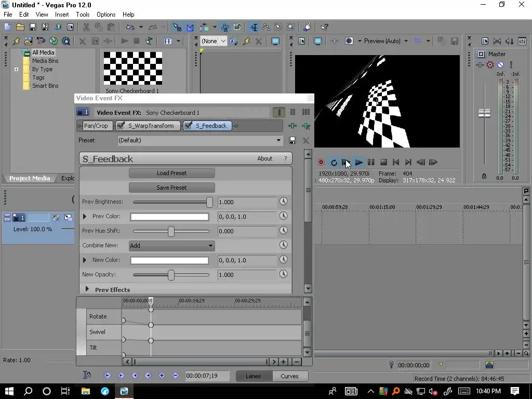This screenshot has width=532, height=399.
Task: Expand New Color disclosure triangle
Action: click(x=85, y=260)
